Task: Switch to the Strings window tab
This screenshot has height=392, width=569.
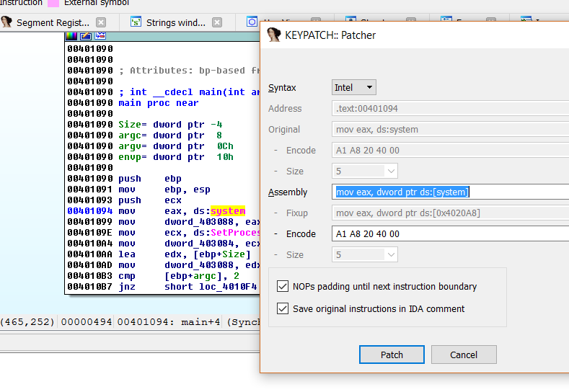Action: (175, 22)
